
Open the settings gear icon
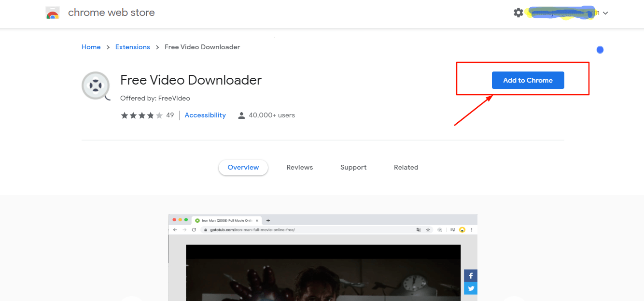(518, 13)
